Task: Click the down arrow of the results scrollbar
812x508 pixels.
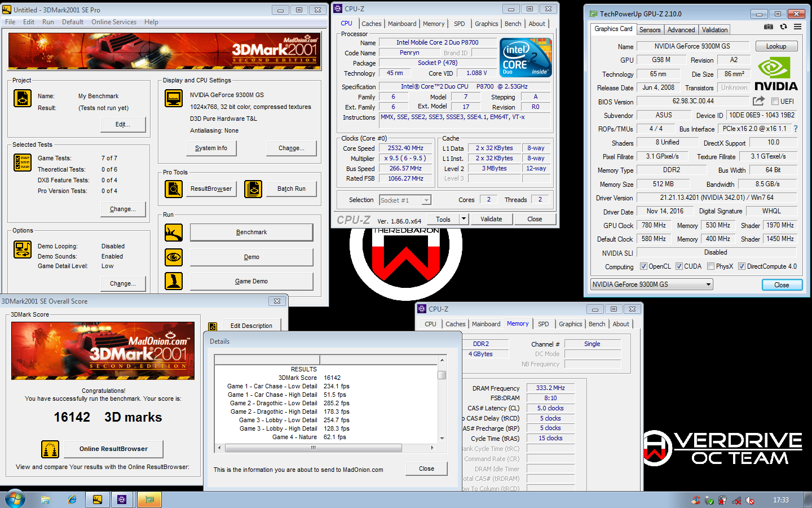Action: point(442,439)
